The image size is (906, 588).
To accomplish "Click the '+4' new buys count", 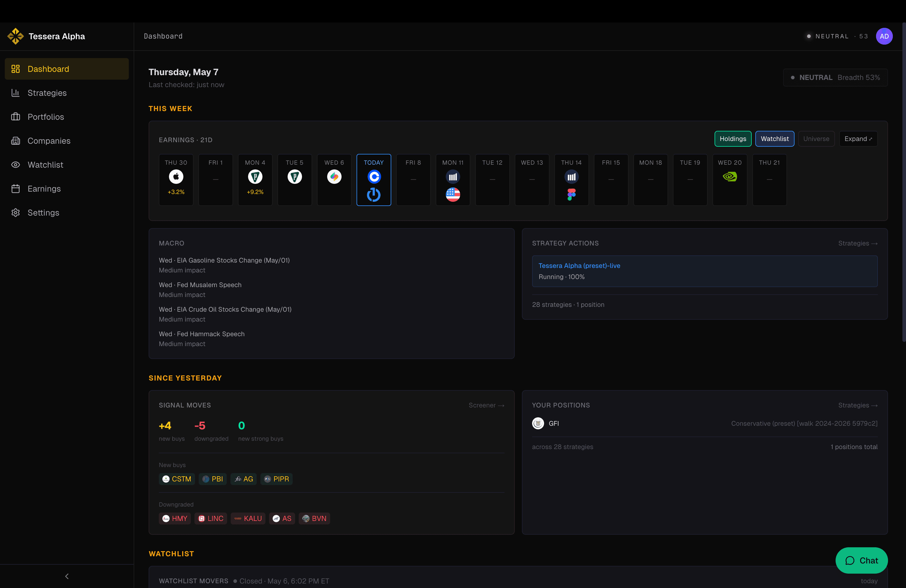I will (x=165, y=426).
